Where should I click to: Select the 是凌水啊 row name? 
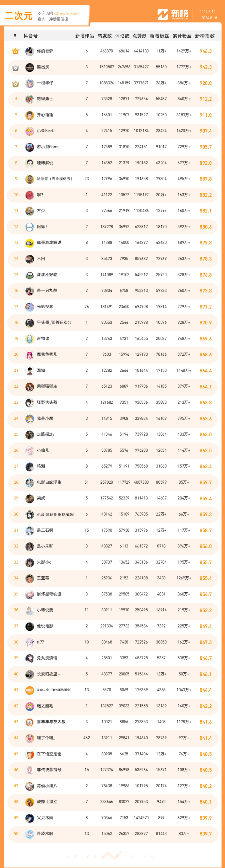point(45,833)
